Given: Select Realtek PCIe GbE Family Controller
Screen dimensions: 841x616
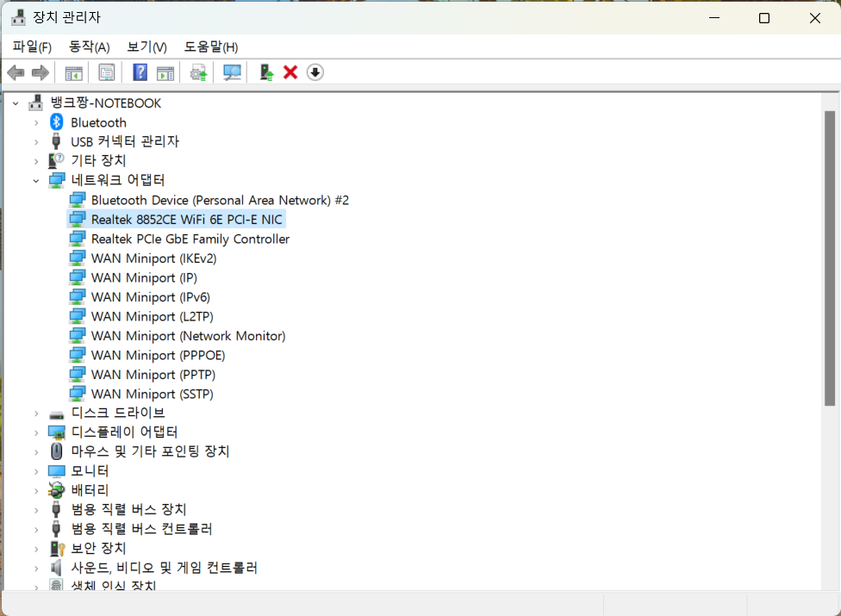Looking at the screenshot, I should coord(190,239).
